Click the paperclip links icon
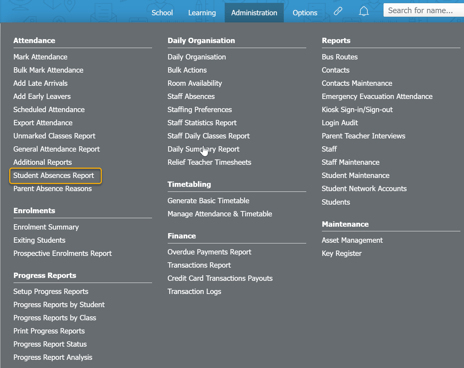464x368 pixels. pos(338,11)
